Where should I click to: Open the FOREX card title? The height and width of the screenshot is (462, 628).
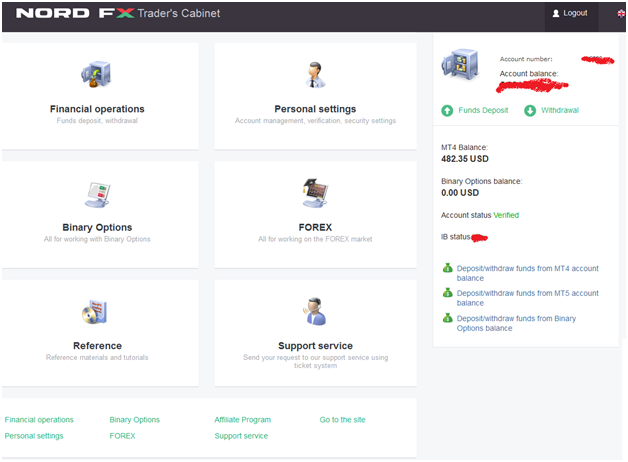click(315, 227)
